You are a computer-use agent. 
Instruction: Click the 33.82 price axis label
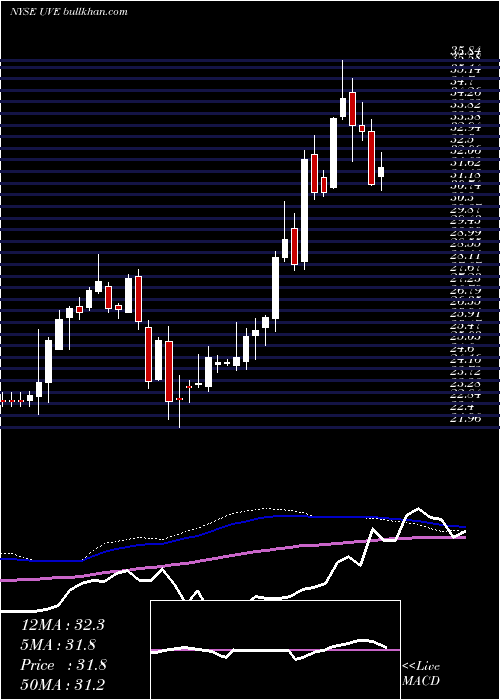pos(466,105)
